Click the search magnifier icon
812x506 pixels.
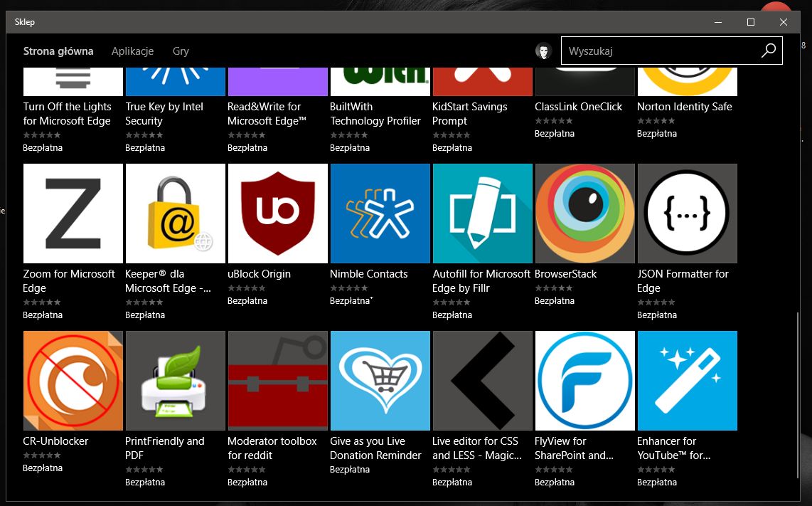tap(769, 51)
